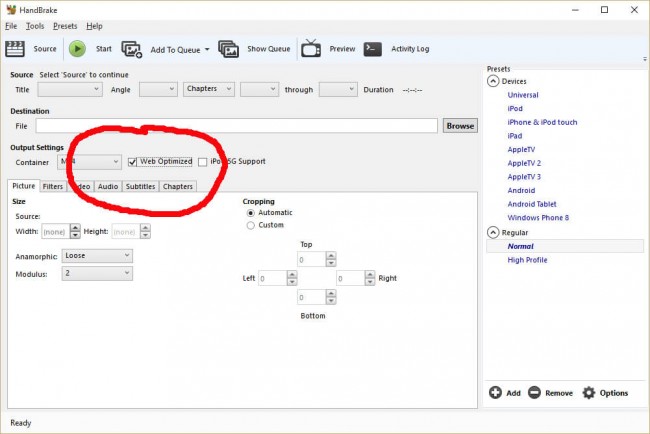Open the Presets menu
The width and height of the screenshot is (650, 434).
[65, 26]
